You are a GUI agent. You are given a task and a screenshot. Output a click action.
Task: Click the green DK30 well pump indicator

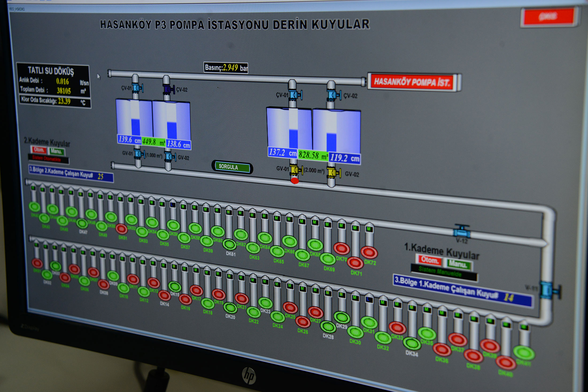(x=355, y=332)
